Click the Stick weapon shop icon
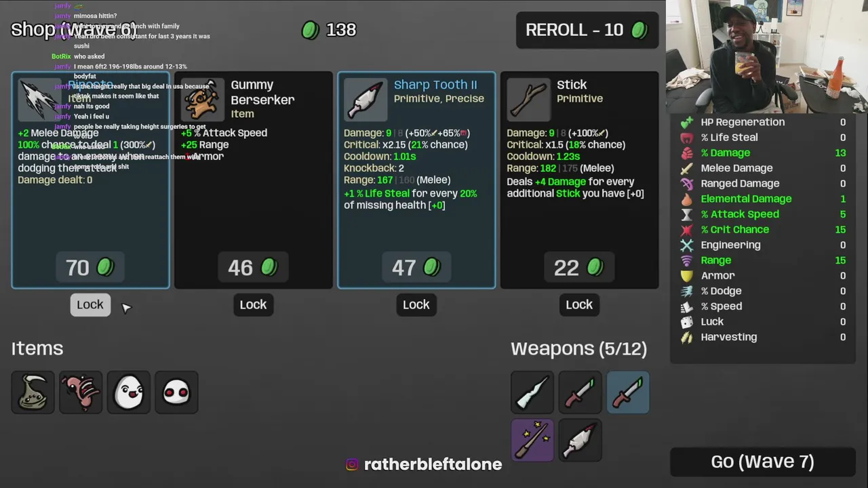This screenshot has width=868, height=488. click(x=528, y=99)
